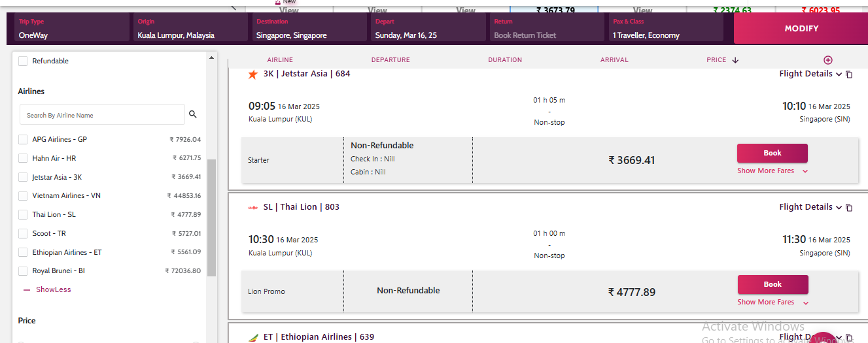Book the Jetstar Asia ₹ 3669.41 flight
868x343 pixels.
(x=772, y=153)
